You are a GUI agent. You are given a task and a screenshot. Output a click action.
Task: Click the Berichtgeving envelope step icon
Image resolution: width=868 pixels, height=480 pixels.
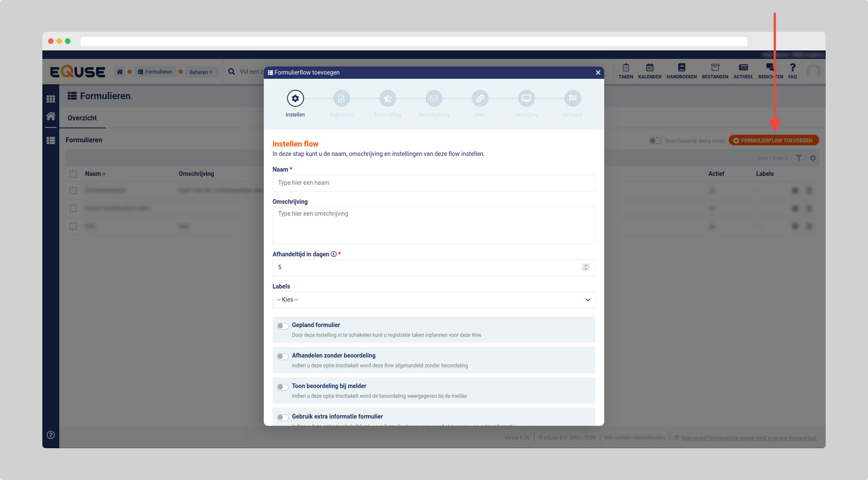point(434,98)
